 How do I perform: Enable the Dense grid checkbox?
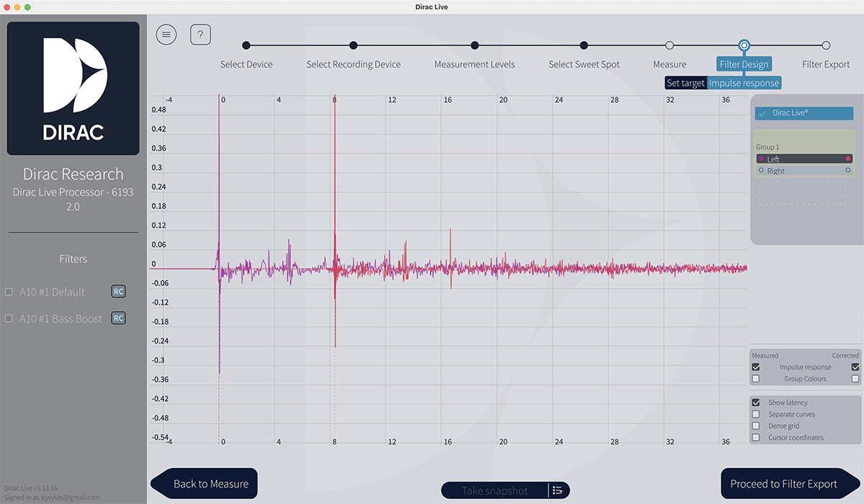[x=755, y=426]
